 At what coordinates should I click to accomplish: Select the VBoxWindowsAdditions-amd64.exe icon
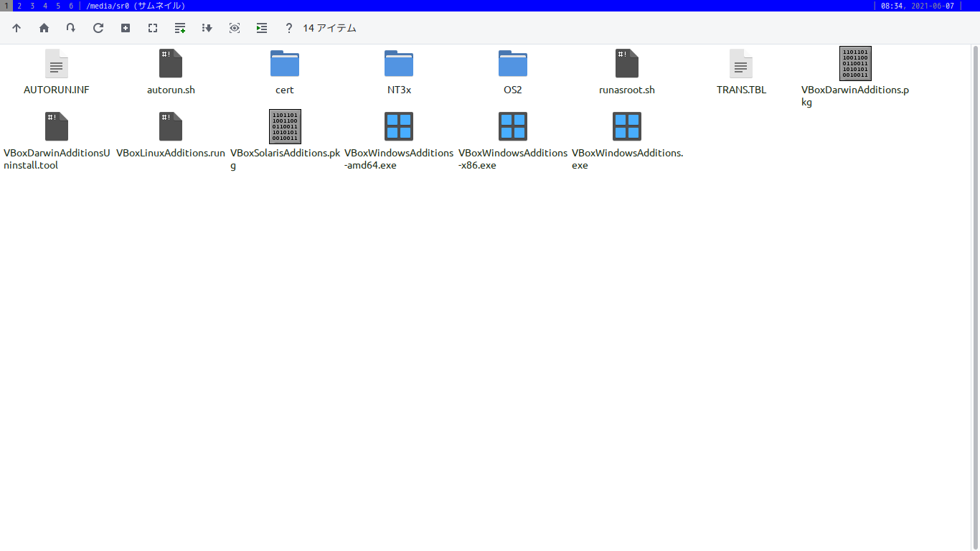coord(399,127)
